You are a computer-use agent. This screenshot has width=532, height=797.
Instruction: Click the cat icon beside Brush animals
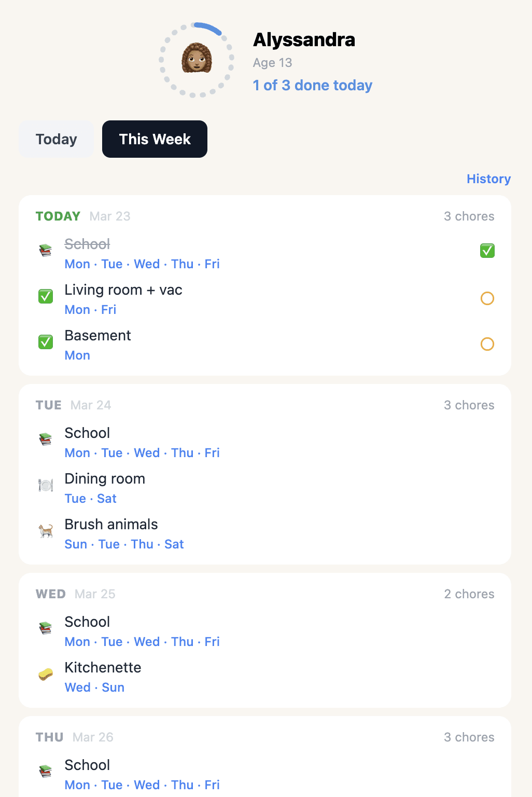(46, 531)
